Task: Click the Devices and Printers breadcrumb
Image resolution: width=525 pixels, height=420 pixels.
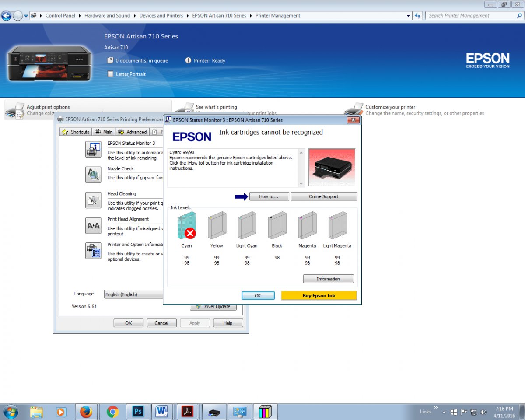Action: click(161, 16)
